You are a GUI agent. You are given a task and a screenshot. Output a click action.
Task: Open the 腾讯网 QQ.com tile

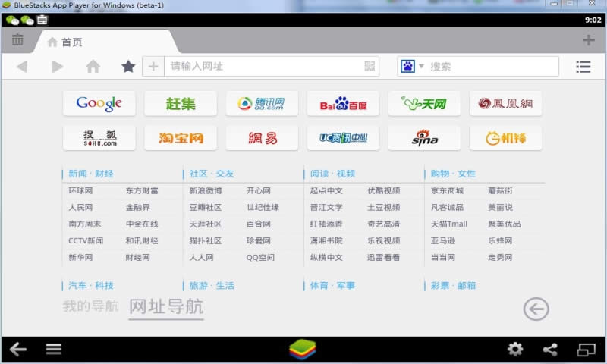coord(262,103)
